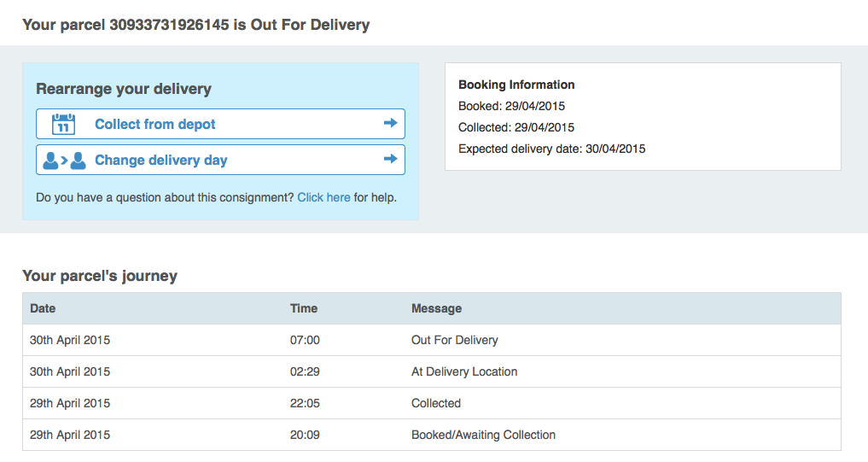
Task: Select the Out For Delivery message
Action: [454, 340]
